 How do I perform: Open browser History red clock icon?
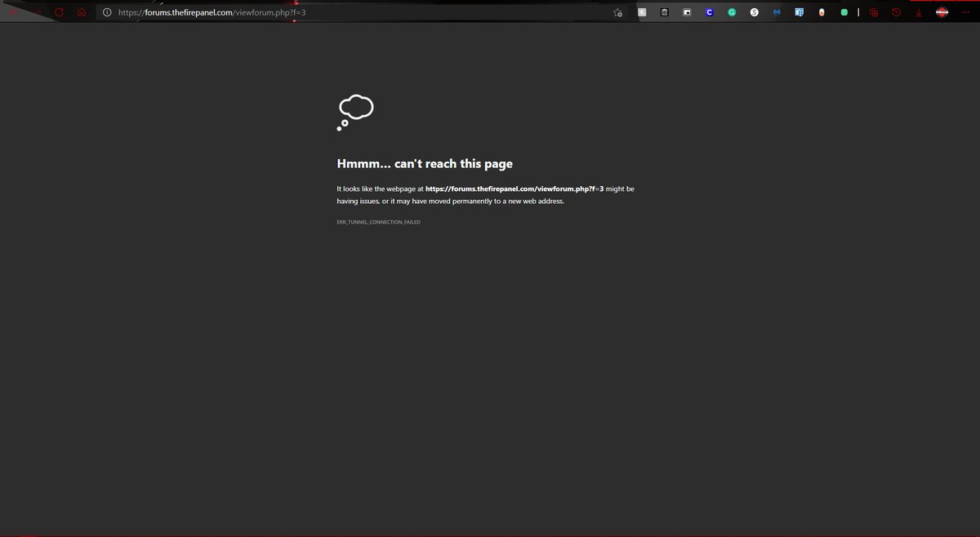[896, 12]
